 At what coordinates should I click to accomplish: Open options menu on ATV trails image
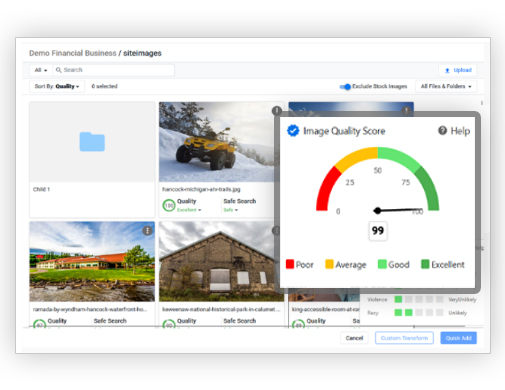coord(277,110)
